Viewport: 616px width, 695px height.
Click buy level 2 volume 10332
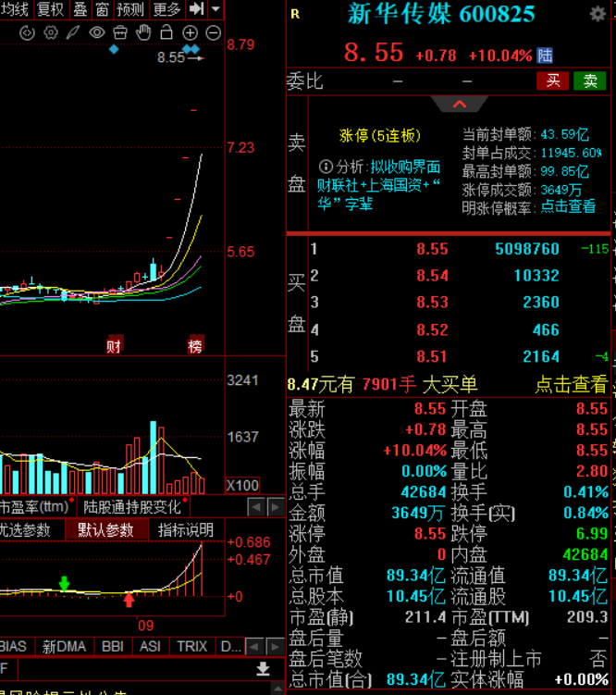tap(536, 276)
